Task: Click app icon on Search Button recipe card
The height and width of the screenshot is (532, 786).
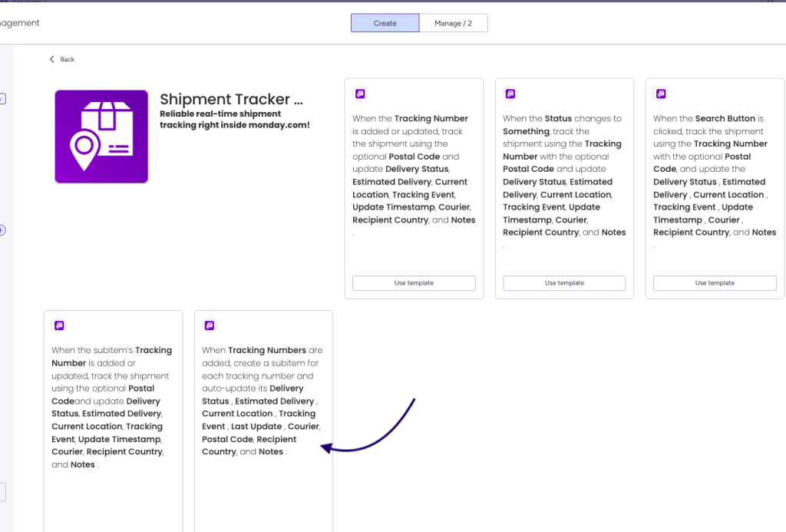Action: pos(661,94)
